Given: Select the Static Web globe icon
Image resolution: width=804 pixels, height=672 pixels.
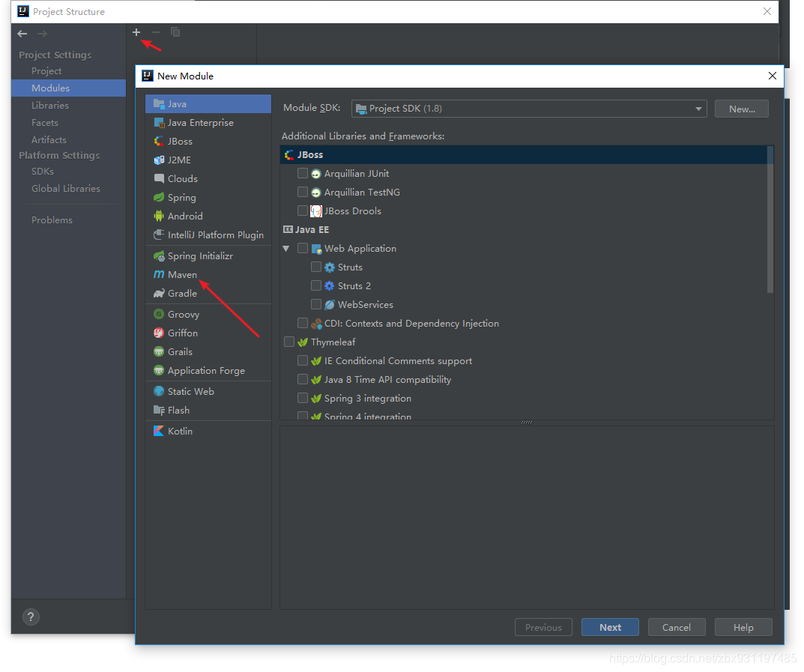Looking at the screenshot, I should (x=159, y=391).
